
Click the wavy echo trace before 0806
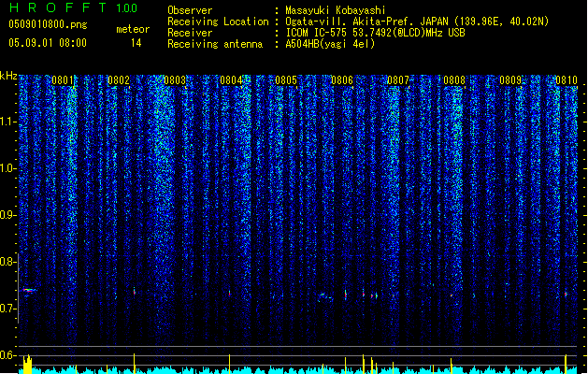(x=325, y=296)
